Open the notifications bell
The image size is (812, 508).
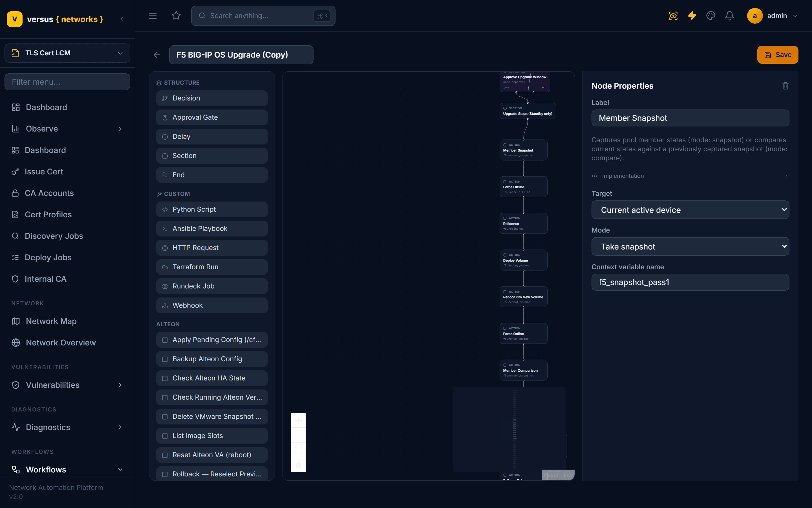pos(729,16)
